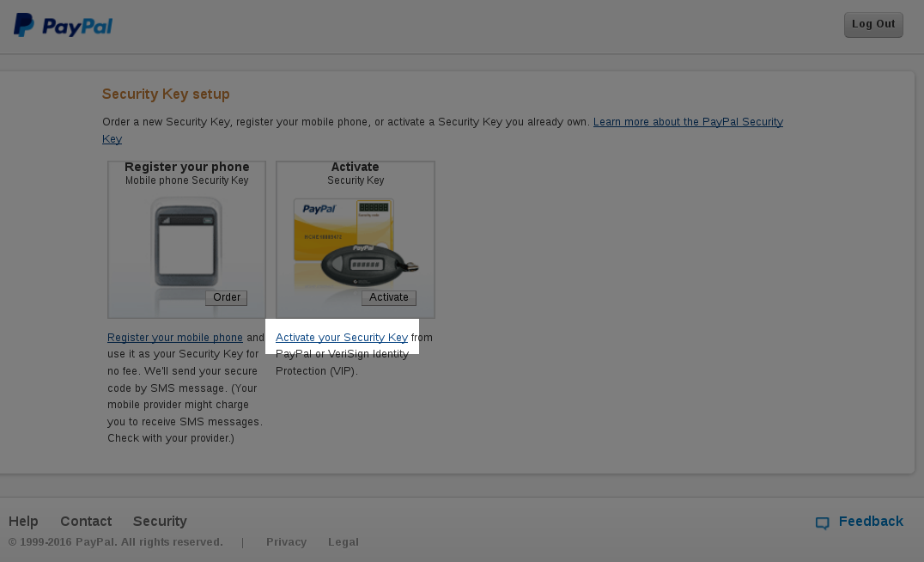Click the Activate card heading

(355, 167)
